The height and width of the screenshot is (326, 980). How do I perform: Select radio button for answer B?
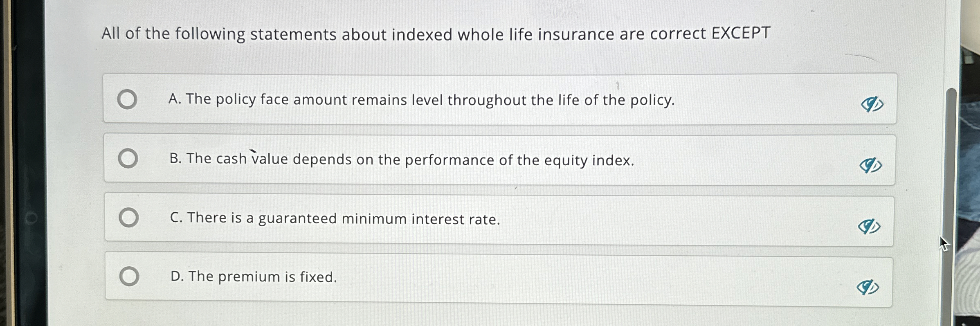[x=128, y=158]
